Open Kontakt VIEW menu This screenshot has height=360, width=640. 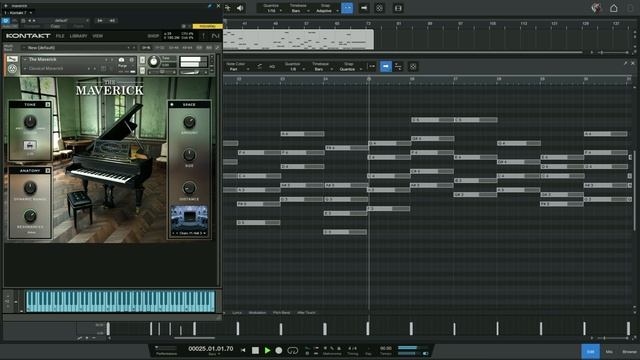(98, 36)
